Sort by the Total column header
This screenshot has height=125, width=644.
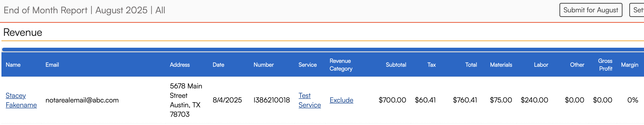tap(471, 65)
